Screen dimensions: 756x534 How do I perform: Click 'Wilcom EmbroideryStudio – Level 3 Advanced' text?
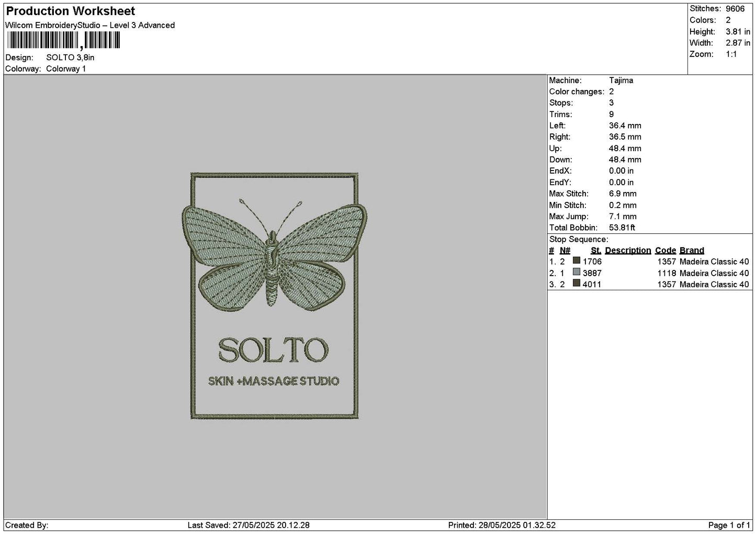coord(90,25)
